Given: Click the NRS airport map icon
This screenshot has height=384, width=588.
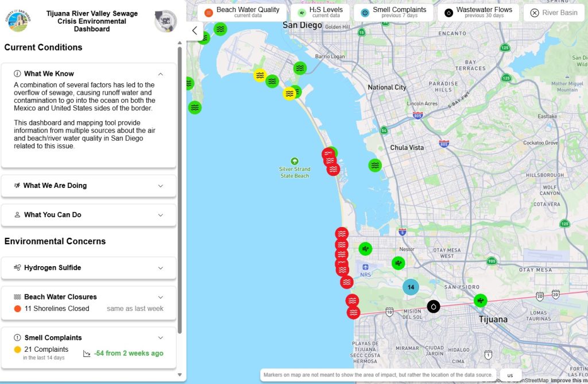Looking at the screenshot, I should coord(365,267).
